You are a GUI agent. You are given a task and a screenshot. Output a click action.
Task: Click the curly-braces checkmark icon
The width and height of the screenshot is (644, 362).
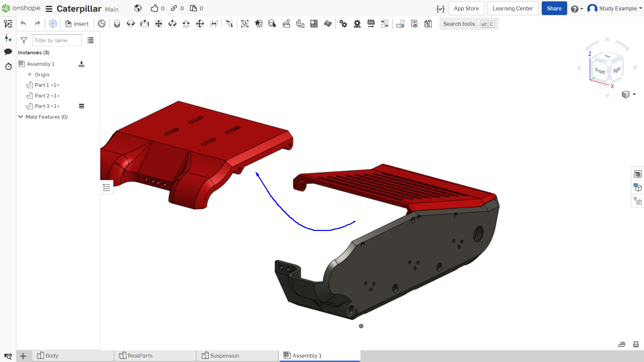click(440, 9)
